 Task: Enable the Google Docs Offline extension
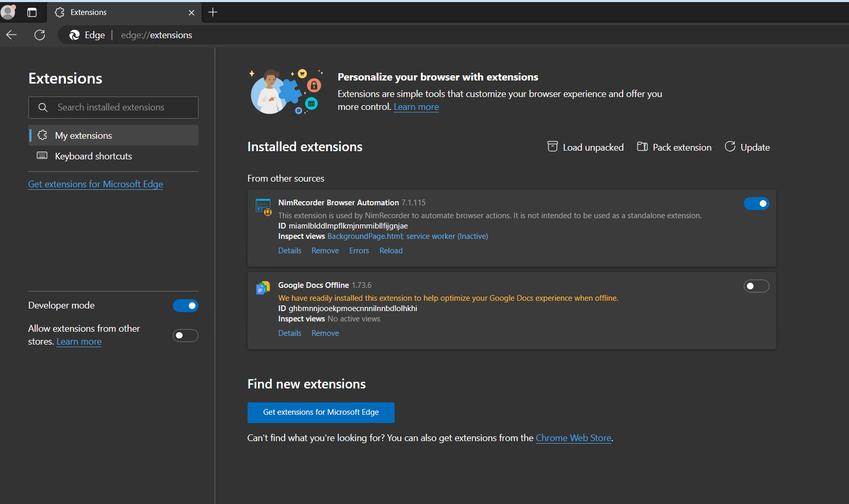click(756, 286)
